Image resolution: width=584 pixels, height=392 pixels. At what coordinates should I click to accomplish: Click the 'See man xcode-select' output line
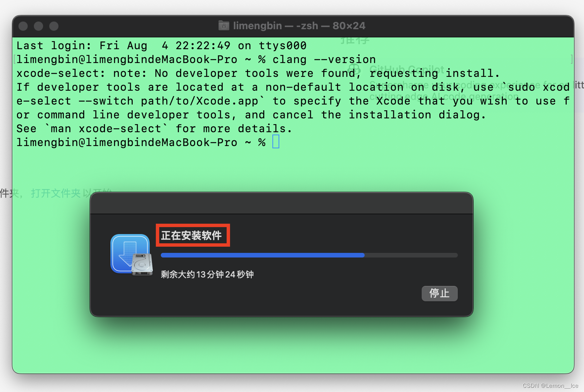coord(154,128)
